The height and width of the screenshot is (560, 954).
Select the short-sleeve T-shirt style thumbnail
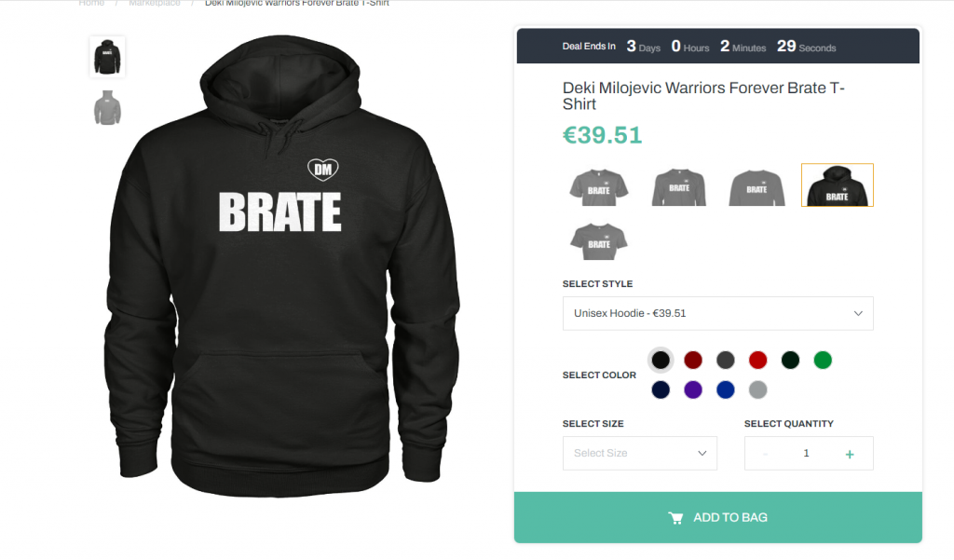pos(599,186)
